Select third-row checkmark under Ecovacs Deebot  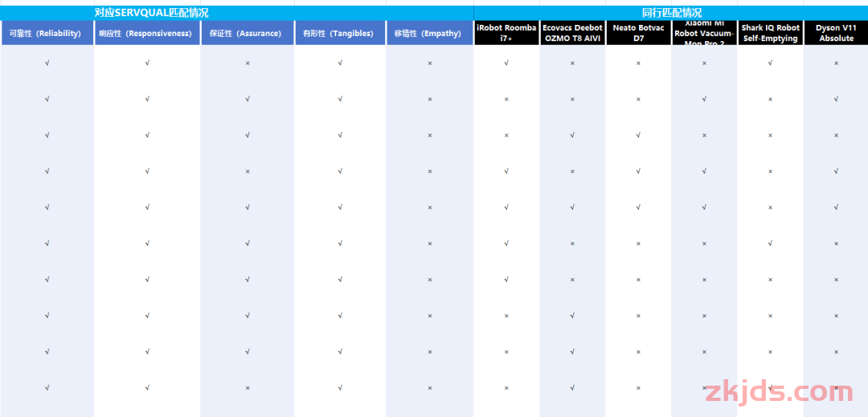572,135
